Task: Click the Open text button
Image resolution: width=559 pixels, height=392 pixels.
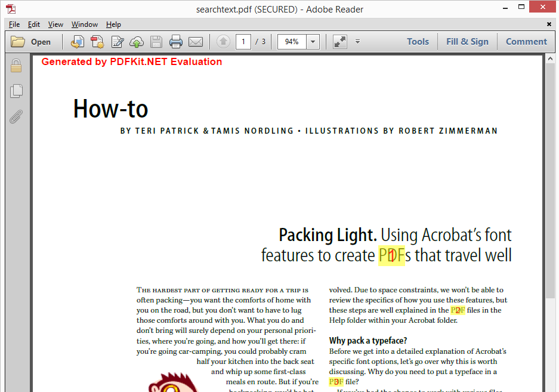Action: point(41,42)
